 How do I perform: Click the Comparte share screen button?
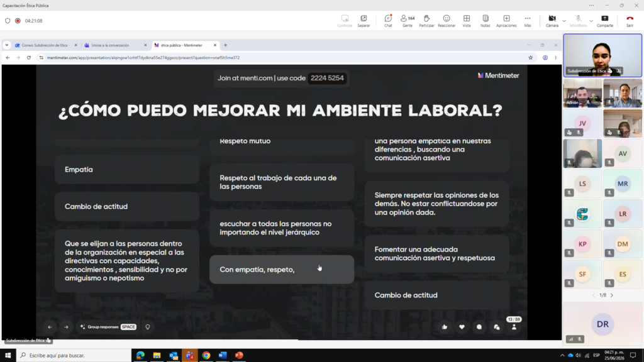click(x=604, y=21)
